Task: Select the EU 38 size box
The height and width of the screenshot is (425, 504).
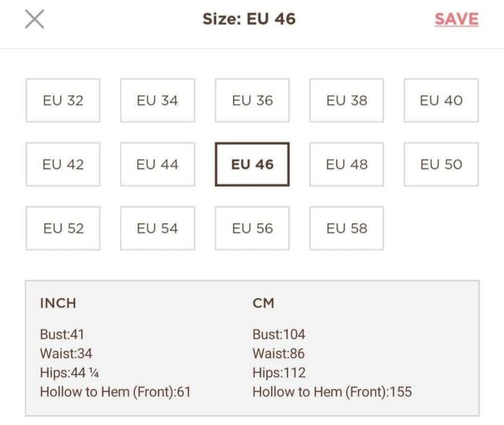Action: pos(346,101)
